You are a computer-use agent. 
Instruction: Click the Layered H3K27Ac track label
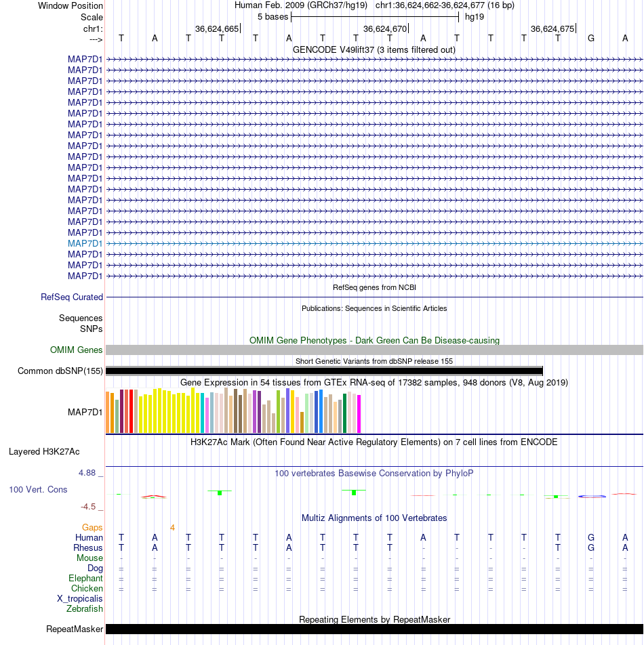coord(44,452)
